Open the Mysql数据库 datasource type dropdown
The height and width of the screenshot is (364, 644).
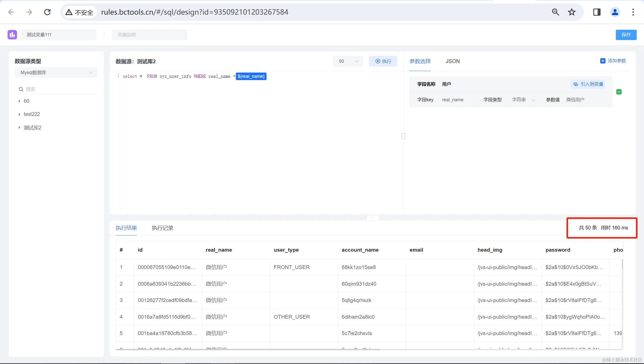coord(56,73)
